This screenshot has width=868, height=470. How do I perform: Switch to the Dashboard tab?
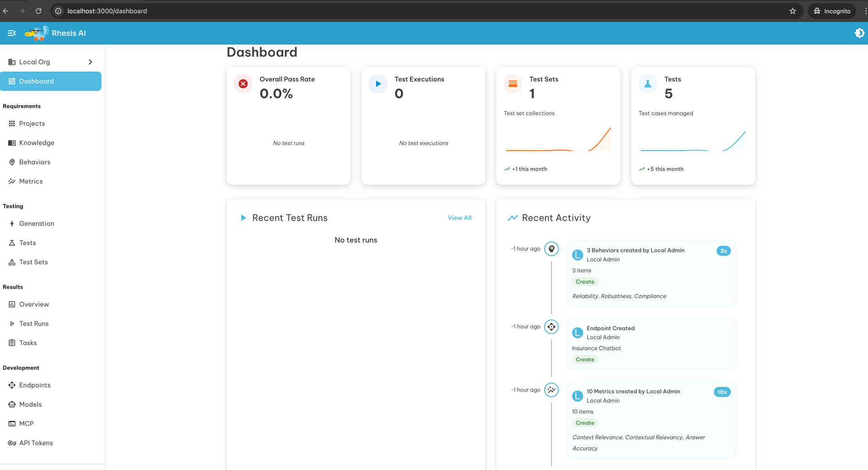[x=37, y=81]
